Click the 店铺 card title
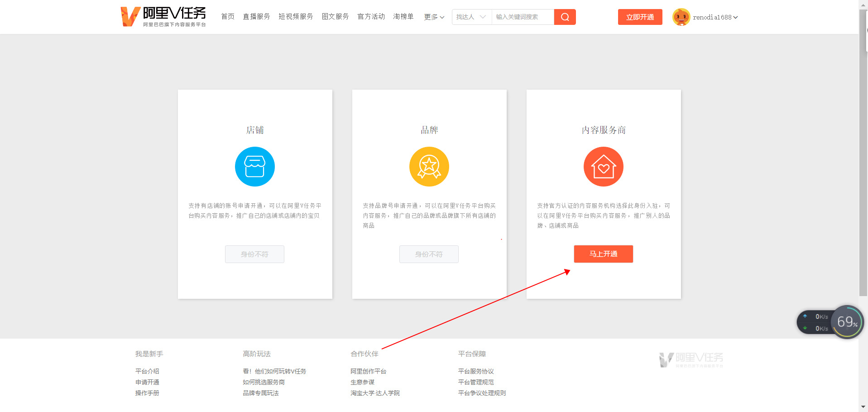 coord(255,130)
